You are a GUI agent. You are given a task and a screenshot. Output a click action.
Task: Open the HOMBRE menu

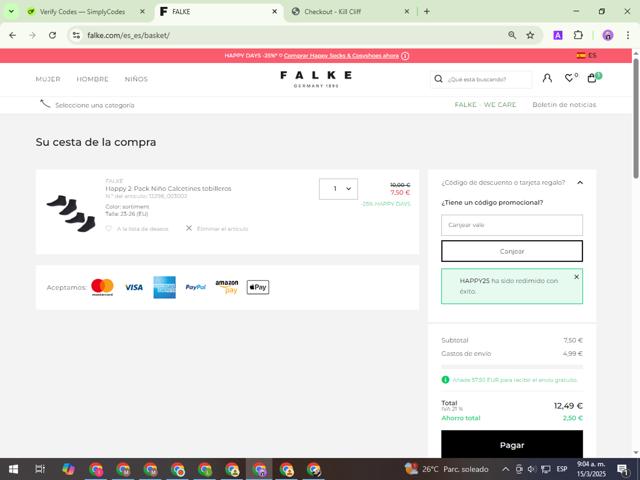tap(93, 79)
